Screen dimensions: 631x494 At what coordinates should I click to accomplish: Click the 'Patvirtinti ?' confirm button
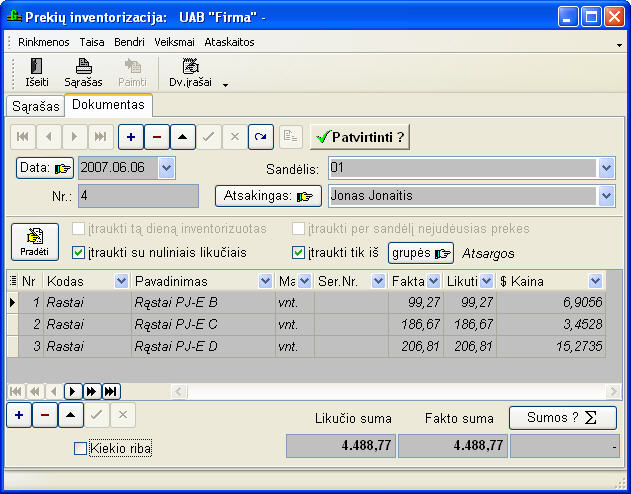[x=359, y=136]
